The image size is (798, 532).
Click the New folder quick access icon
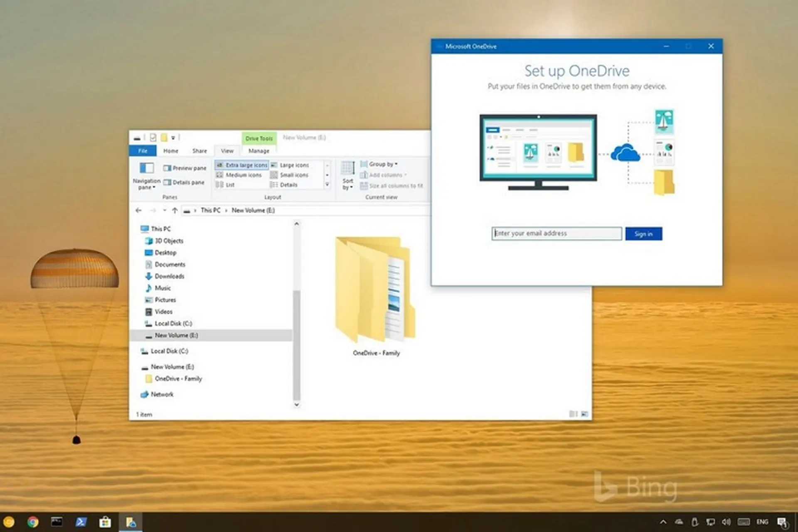pyautogui.click(x=164, y=138)
